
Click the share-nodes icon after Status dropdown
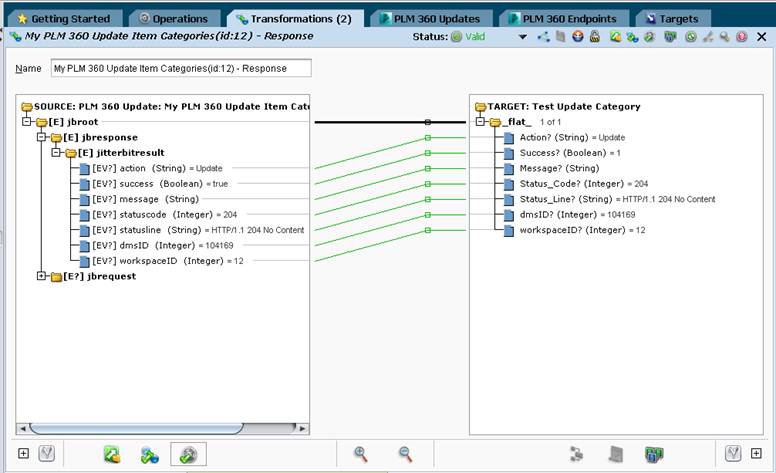[x=543, y=36]
